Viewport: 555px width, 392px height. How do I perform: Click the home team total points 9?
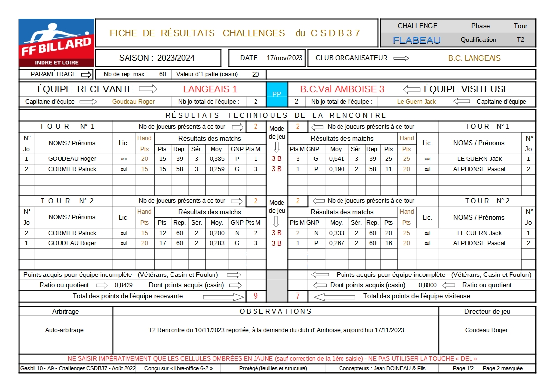pos(256,296)
